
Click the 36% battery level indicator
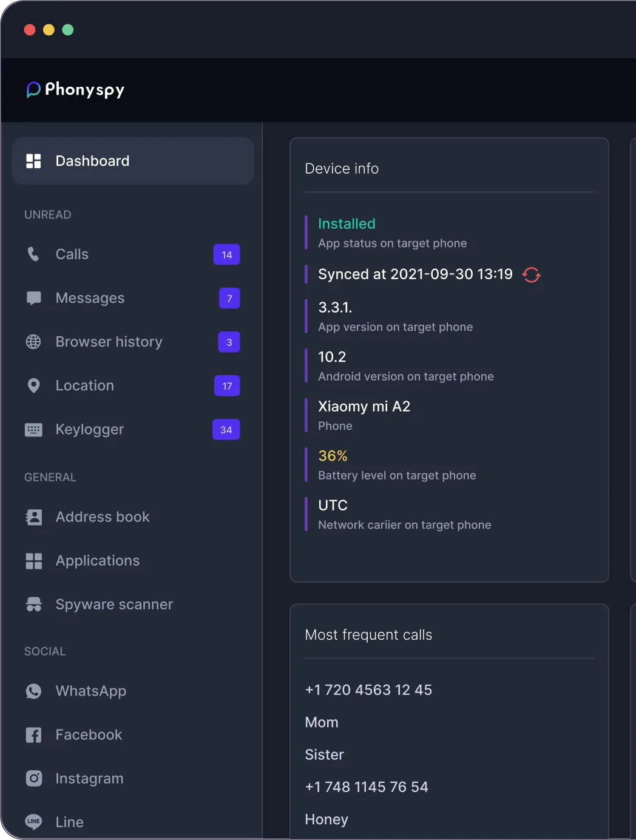tap(333, 456)
